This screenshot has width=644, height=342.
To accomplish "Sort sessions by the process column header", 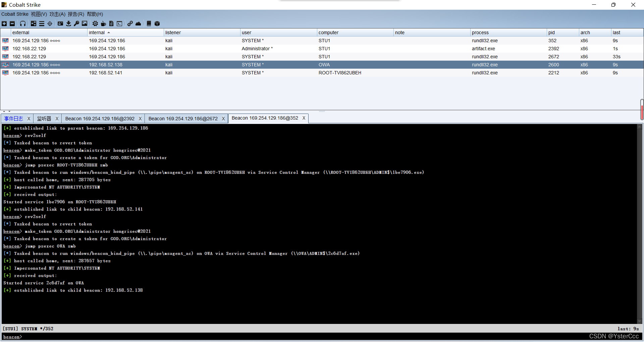I will (508, 32).
